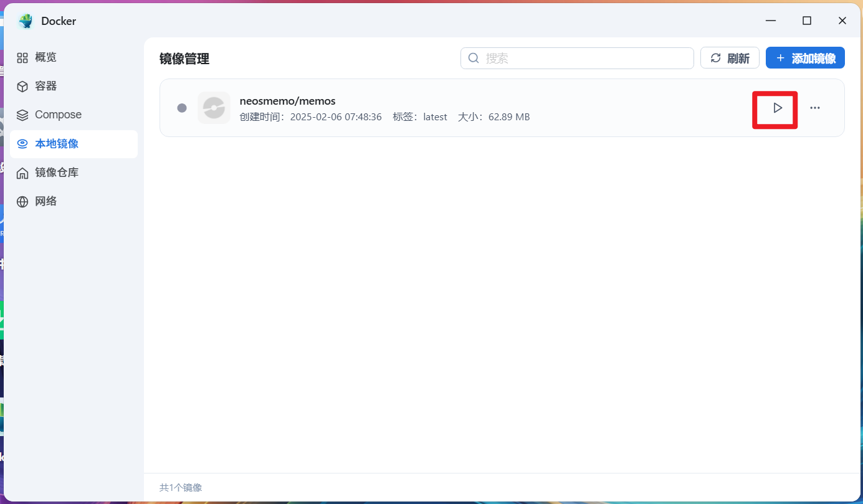This screenshot has width=863, height=504.
Task: Click the 添加镜像 add image button
Action: 805,58
